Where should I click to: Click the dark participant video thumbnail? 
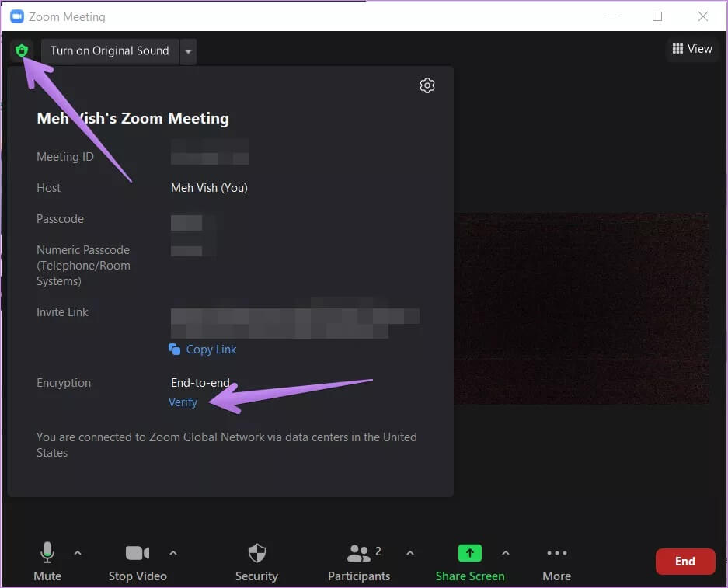(581, 308)
